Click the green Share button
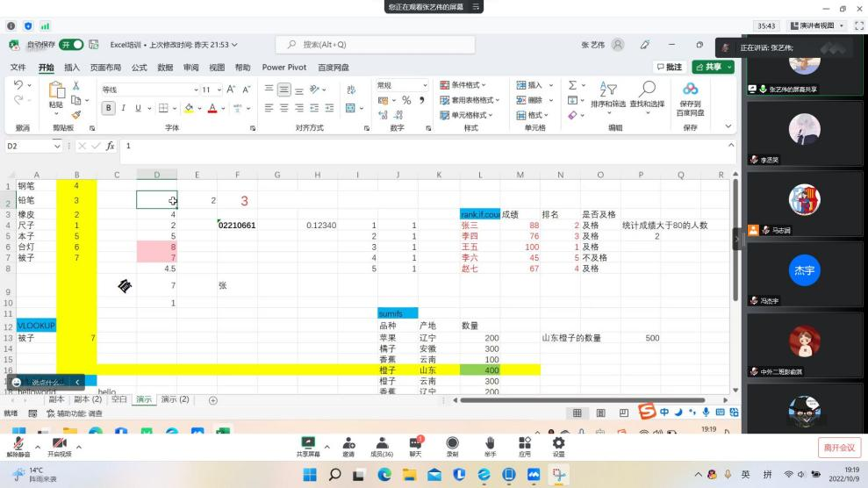This screenshot has width=868, height=488. click(x=712, y=67)
